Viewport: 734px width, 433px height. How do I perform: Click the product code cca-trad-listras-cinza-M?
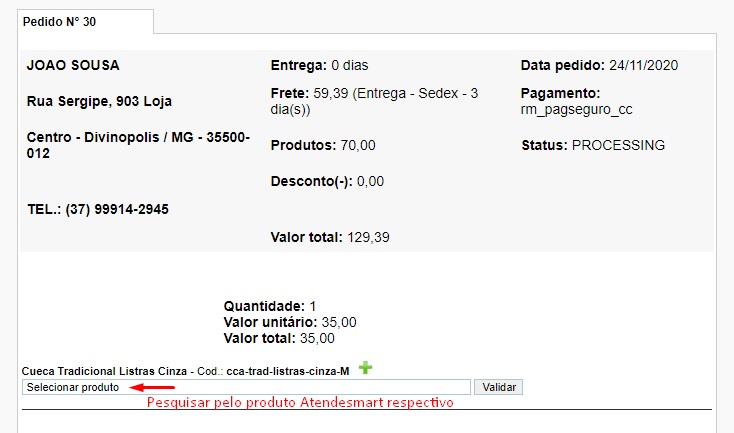coord(288,371)
